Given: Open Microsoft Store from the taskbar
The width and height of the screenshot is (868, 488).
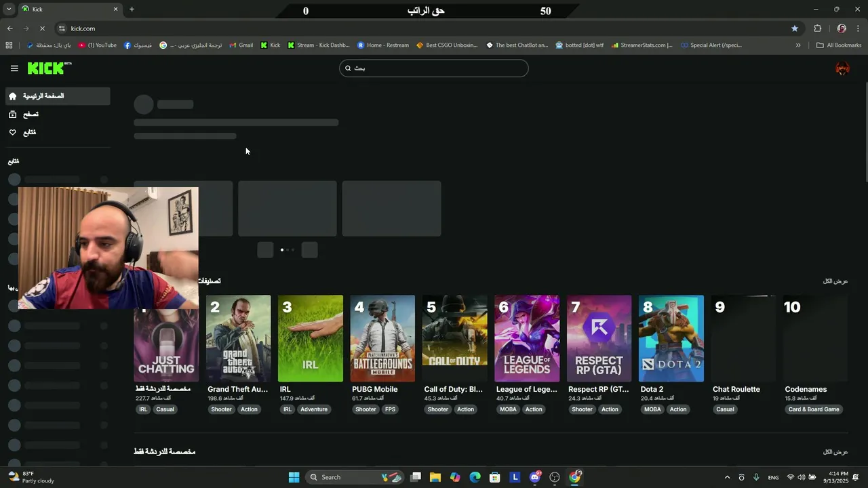Looking at the screenshot, I should (x=495, y=477).
